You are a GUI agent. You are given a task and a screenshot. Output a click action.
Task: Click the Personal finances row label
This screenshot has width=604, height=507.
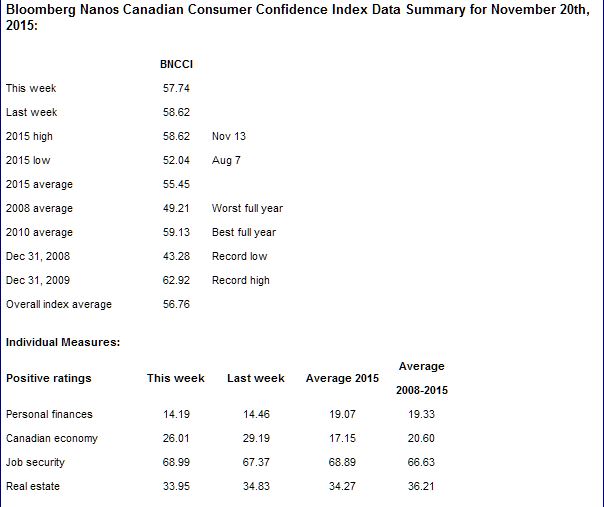pyautogui.click(x=49, y=414)
